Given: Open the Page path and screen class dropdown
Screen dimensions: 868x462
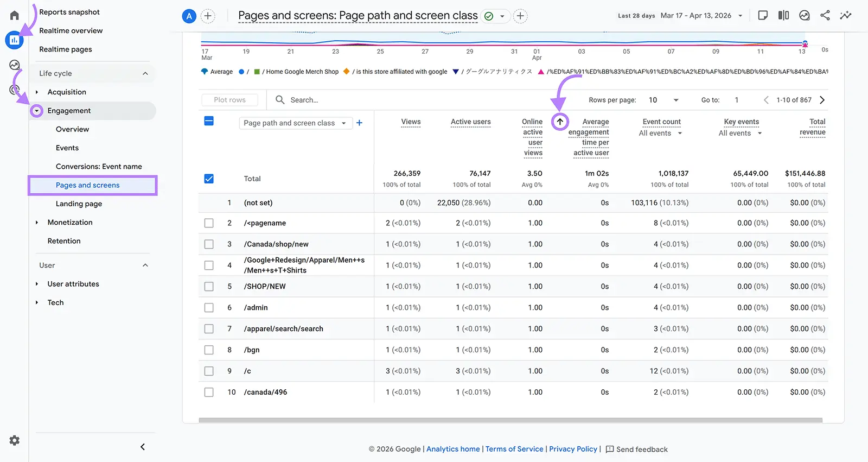Looking at the screenshot, I should point(296,123).
